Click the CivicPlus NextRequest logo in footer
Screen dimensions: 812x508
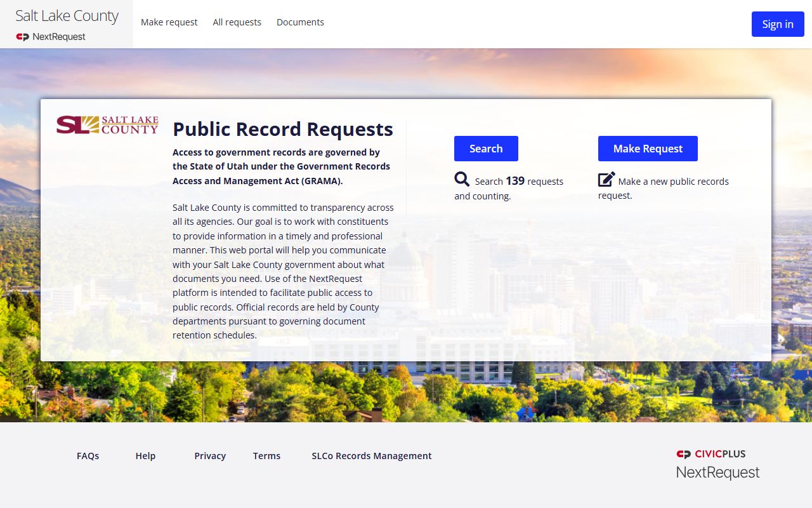tap(717, 464)
